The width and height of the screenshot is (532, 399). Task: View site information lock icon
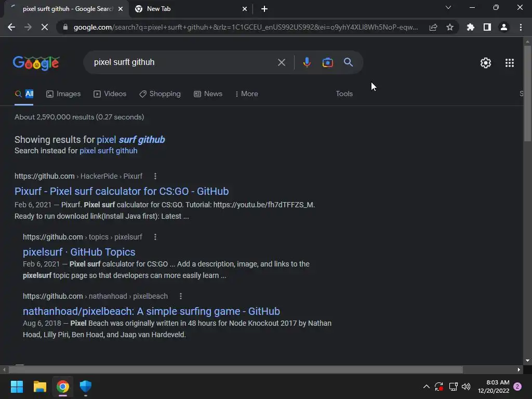[65, 27]
